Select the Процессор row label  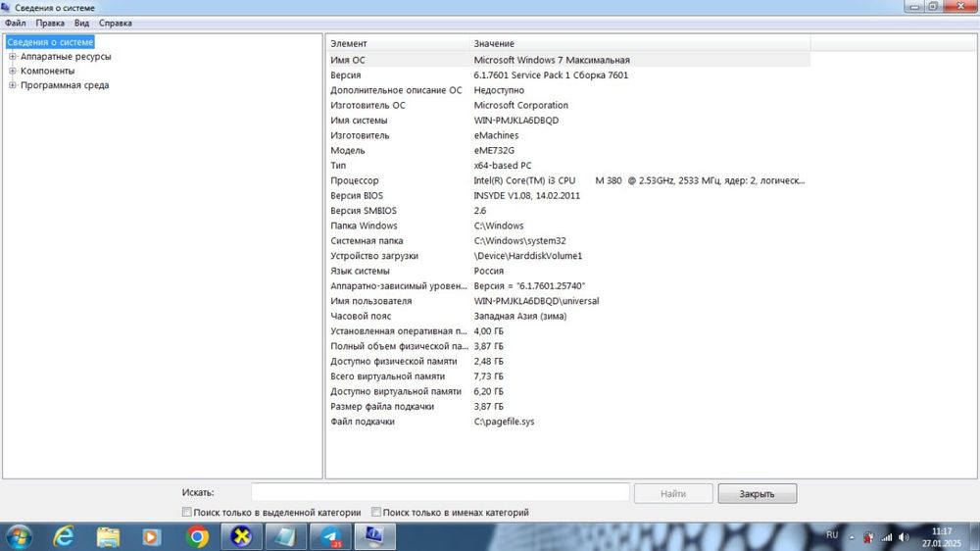pyautogui.click(x=355, y=180)
